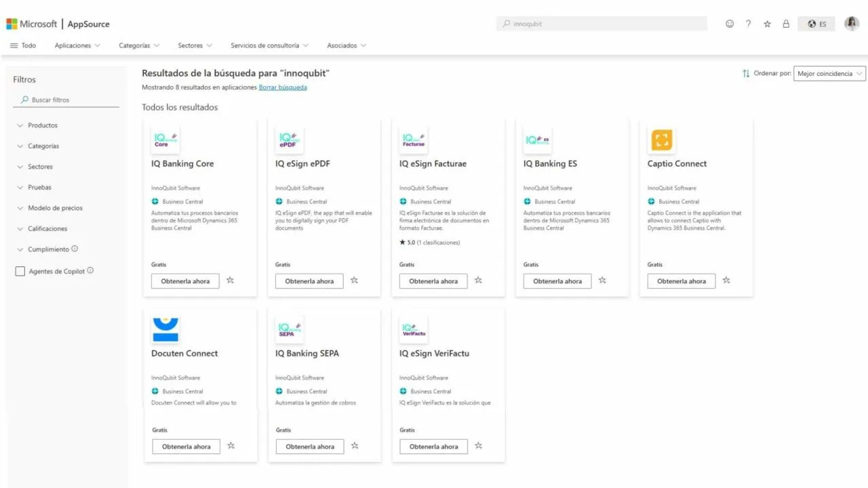The image size is (868, 488).
Task: Open Servicios de consultoría menu
Action: click(270, 45)
